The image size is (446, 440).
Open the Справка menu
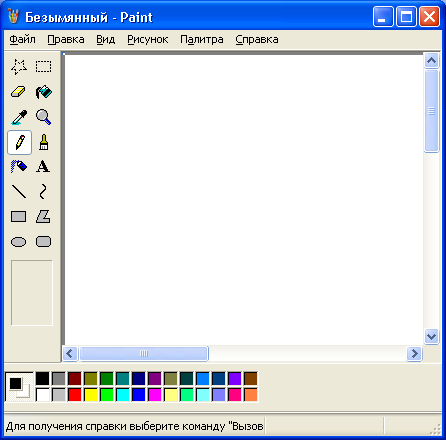[257, 39]
